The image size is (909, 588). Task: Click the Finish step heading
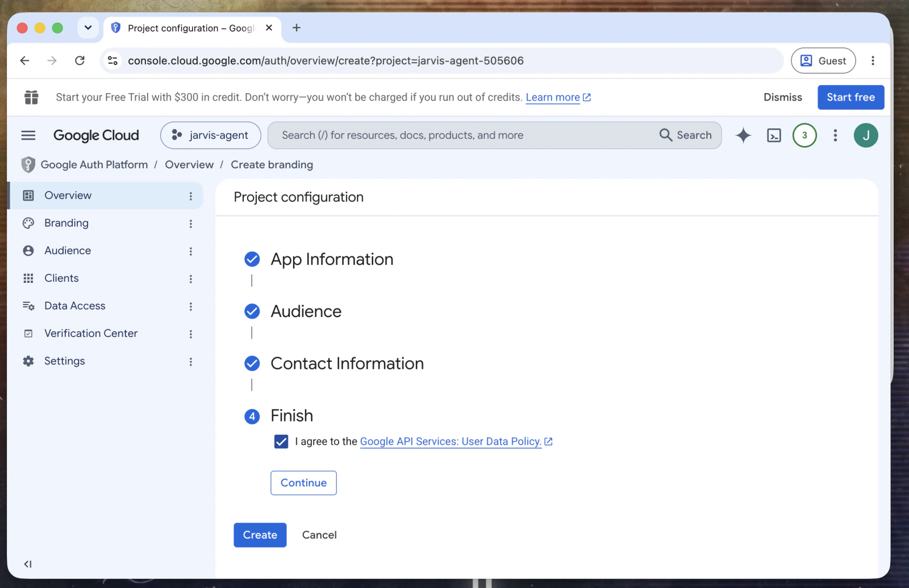[292, 416]
